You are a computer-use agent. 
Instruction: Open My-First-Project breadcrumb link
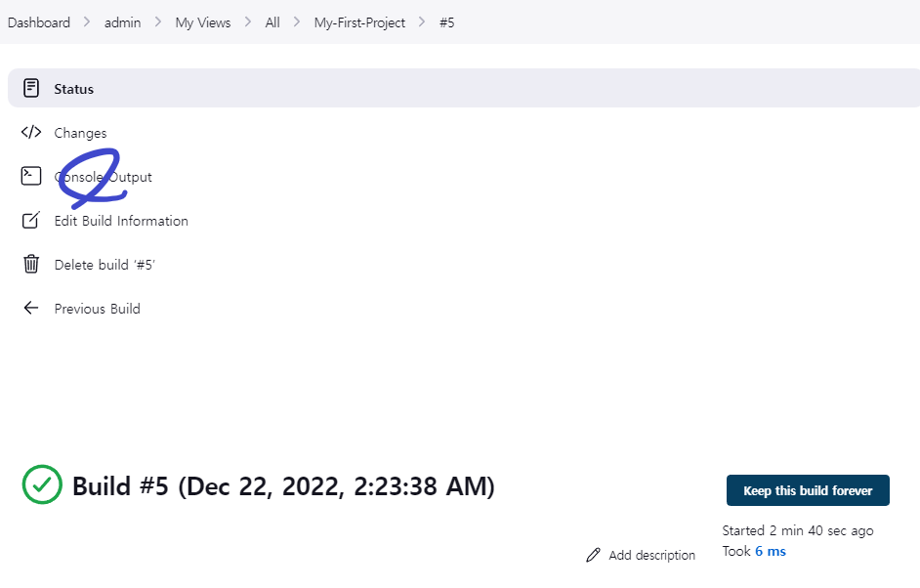tap(359, 22)
